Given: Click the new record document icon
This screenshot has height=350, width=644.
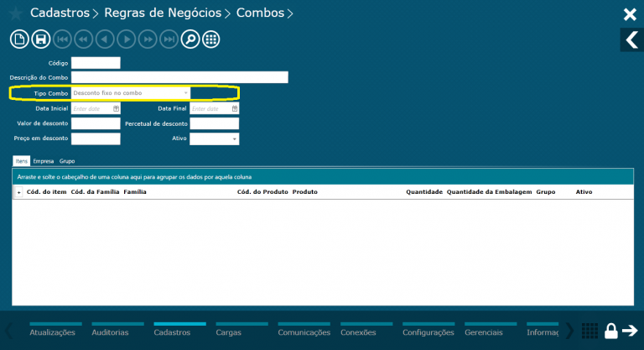Looking at the screenshot, I should point(19,39).
